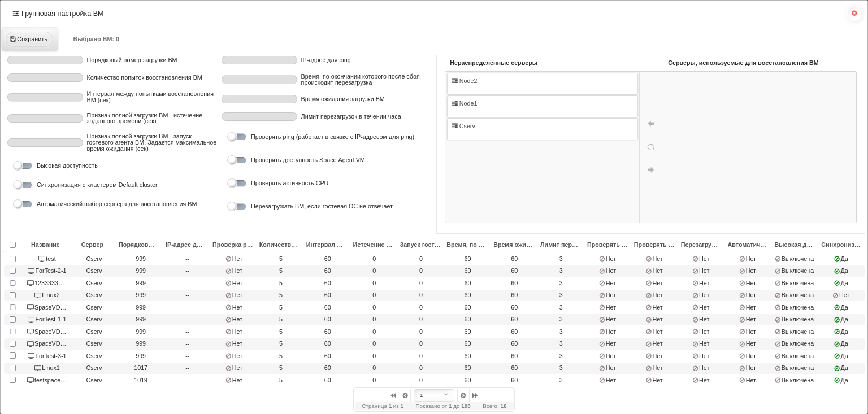Toggle the Высокая доступность switch
The width and height of the screenshot is (868, 414).
(23, 165)
